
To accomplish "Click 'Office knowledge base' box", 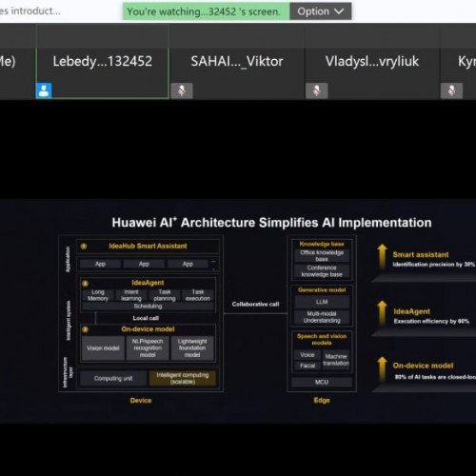I will click(x=322, y=255).
